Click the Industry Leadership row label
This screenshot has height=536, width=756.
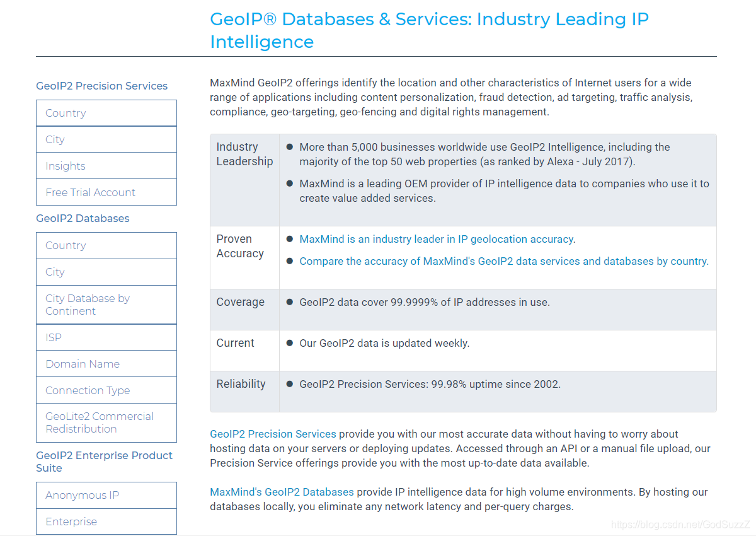(244, 154)
